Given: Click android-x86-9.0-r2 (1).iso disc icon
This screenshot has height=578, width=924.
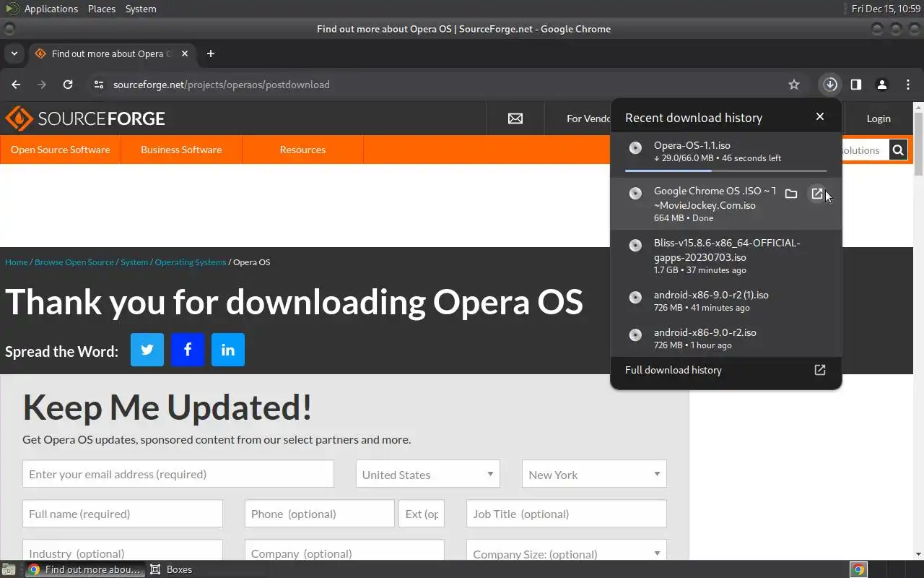Looking at the screenshot, I should click(636, 298).
